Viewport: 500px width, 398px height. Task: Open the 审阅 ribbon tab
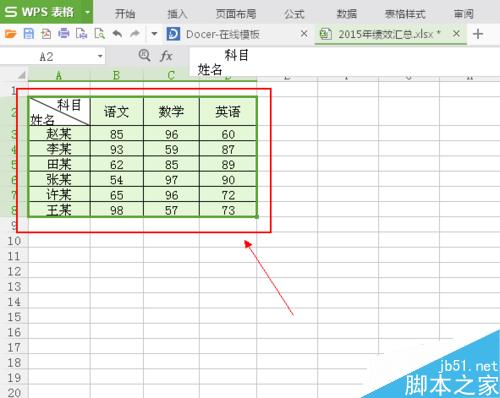(x=464, y=14)
